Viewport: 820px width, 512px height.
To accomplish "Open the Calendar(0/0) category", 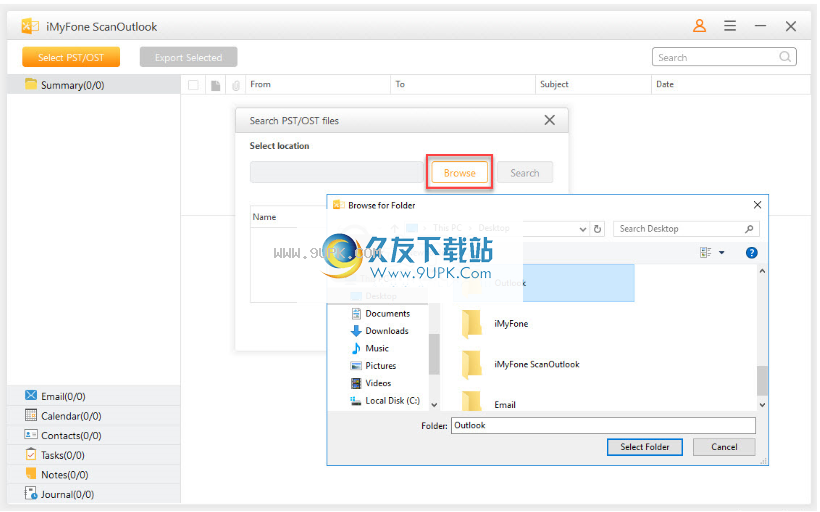I will point(94,416).
